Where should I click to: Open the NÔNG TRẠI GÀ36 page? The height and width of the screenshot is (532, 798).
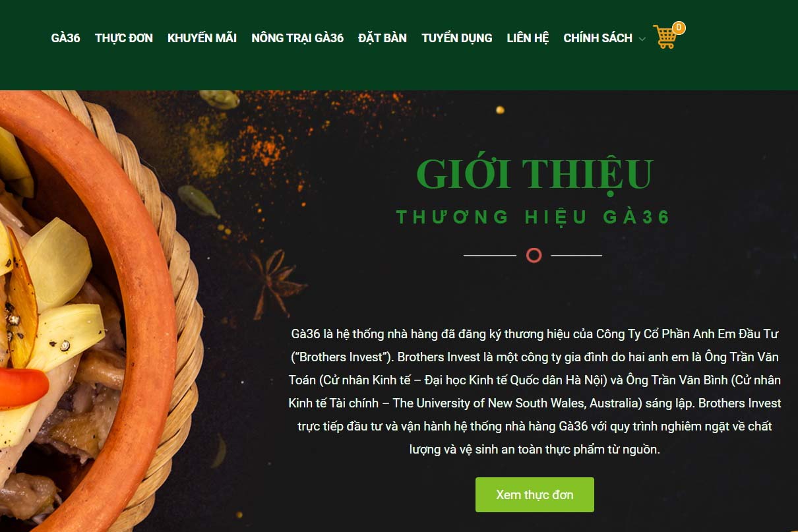coord(297,38)
